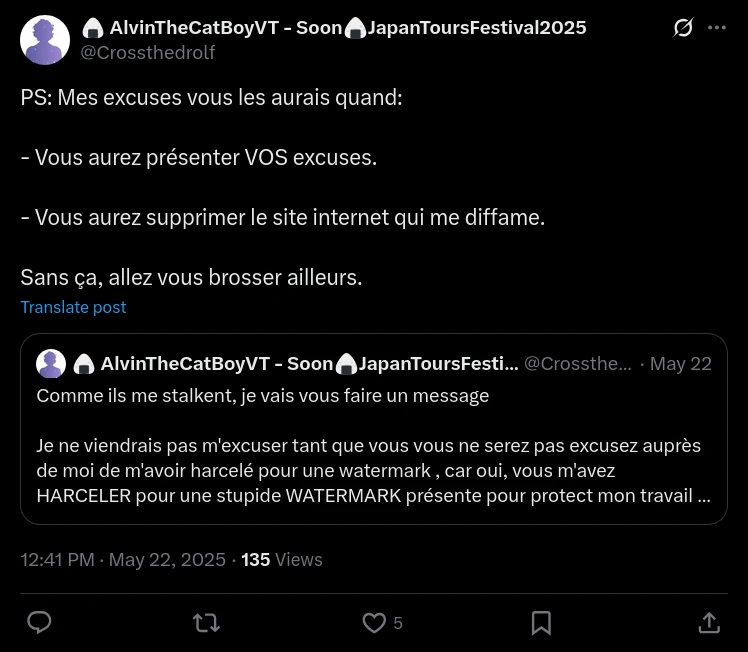
Task: Click the 12:41 PM · May 22, 2025 timestamp
Action: (123, 560)
